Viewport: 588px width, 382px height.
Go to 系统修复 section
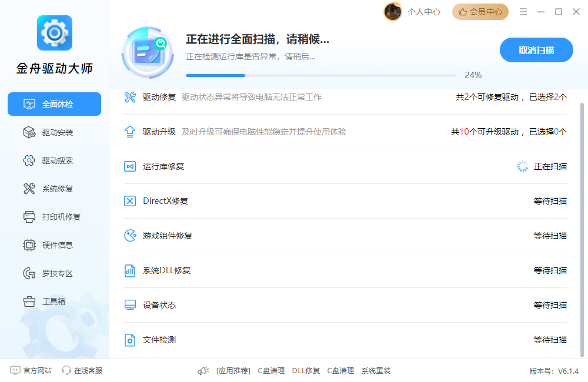(x=54, y=189)
